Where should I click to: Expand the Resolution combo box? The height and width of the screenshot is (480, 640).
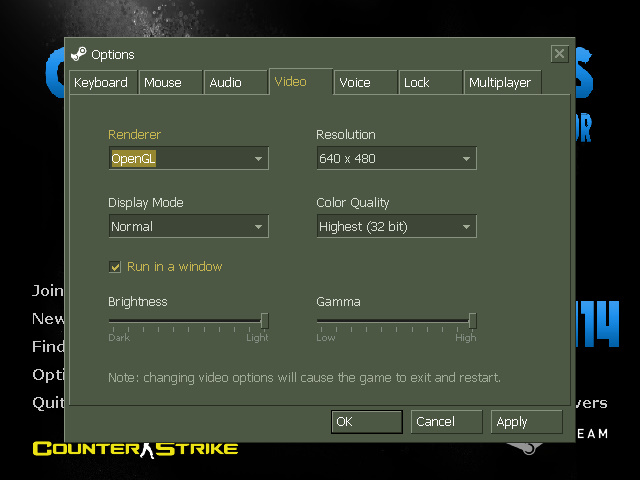click(396, 159)
